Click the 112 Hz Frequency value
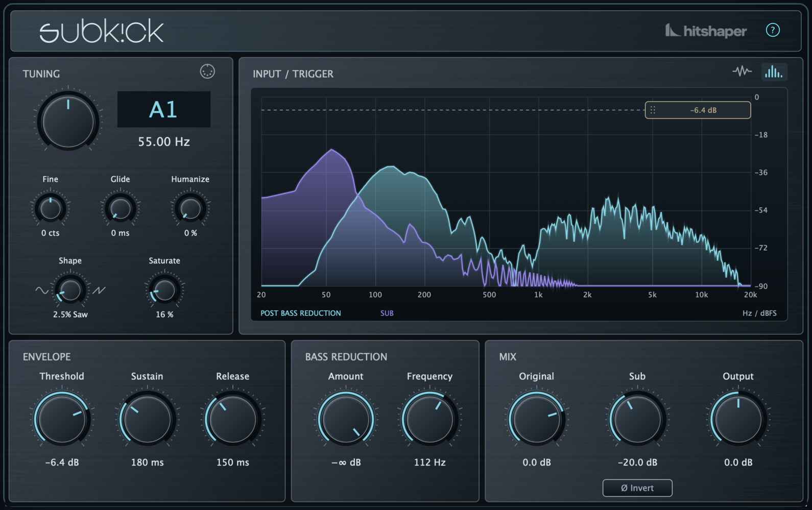Viewport: 812px width, 510px height. pyautogui.click(x=429, y=463)
